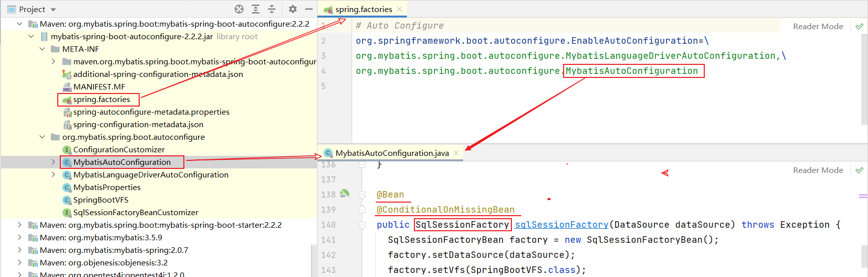Click inspection checkmark in MybatisAutoConfiguration editor
The width and height of the screenshot is (868, 277).
(859, 170)
